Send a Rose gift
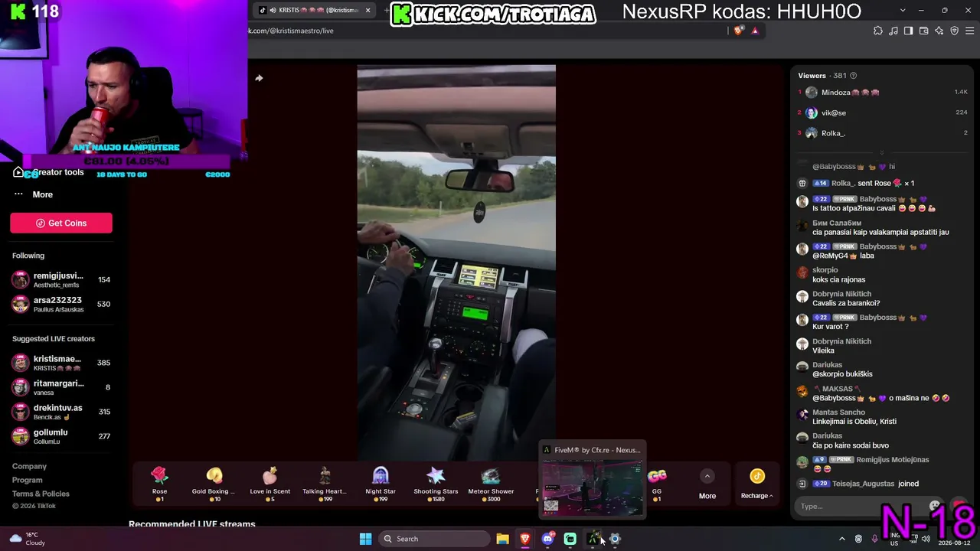980x551 pixels. tap(159, 484)
